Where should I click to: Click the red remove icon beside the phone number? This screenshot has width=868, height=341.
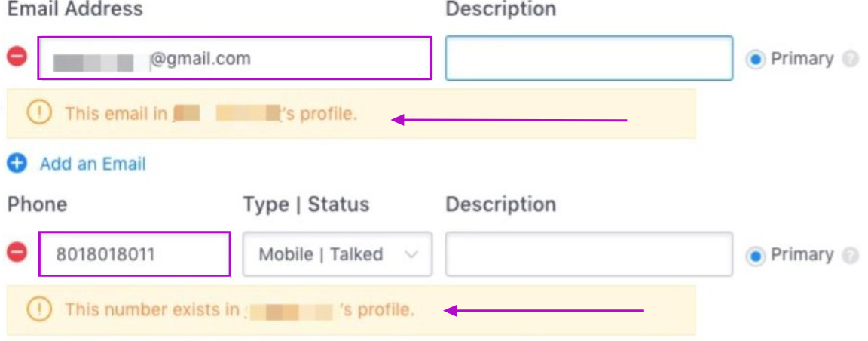[17, 253]
